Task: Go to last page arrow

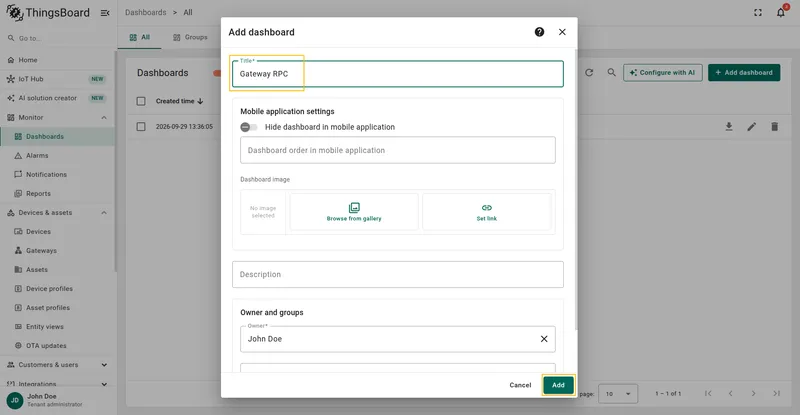Action: [776, 394]
